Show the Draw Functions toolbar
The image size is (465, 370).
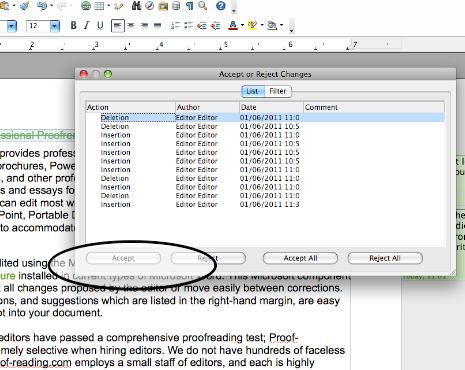[118, 6]
